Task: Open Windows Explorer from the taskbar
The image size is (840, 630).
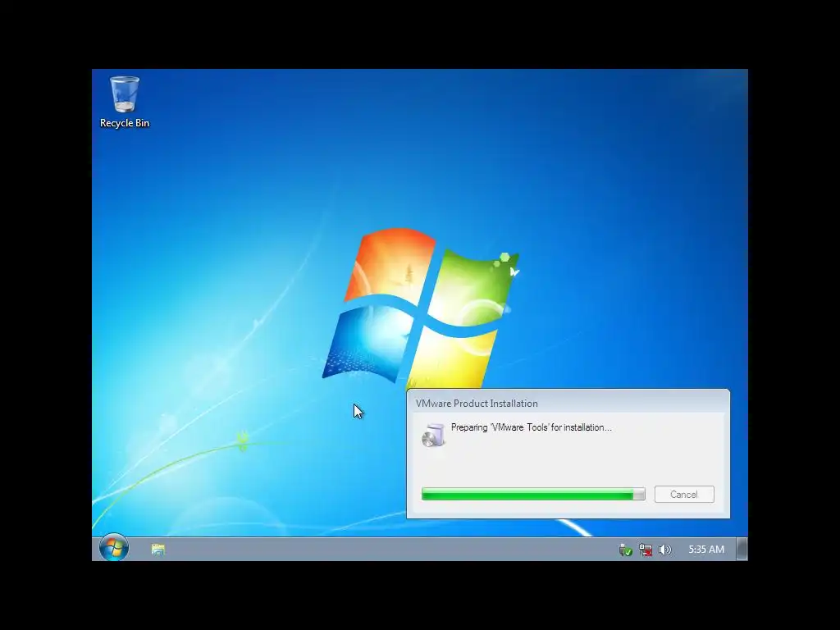Action: coord(158,549)
